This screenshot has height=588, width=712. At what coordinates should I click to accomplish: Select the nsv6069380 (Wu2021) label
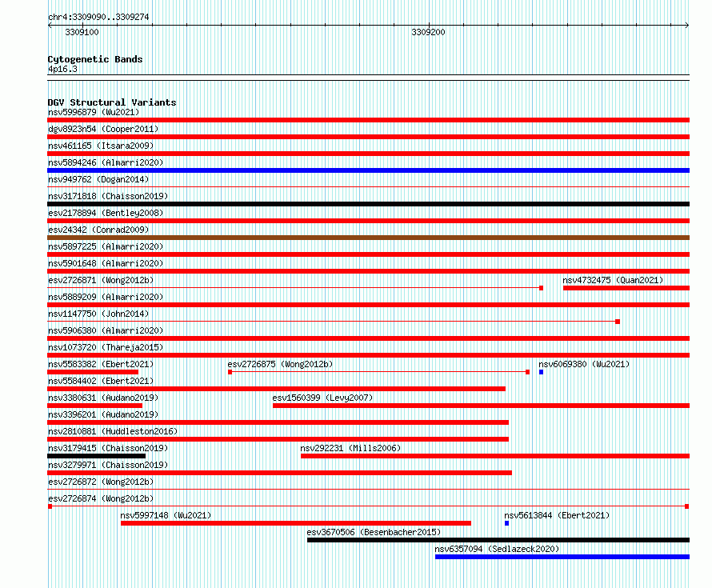tap(584, 364)
